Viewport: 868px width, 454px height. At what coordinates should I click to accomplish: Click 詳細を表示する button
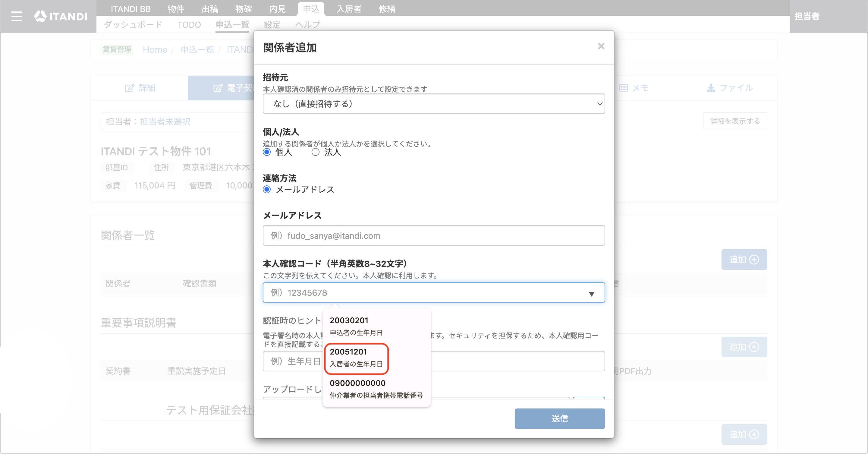[x=735, y=121]
